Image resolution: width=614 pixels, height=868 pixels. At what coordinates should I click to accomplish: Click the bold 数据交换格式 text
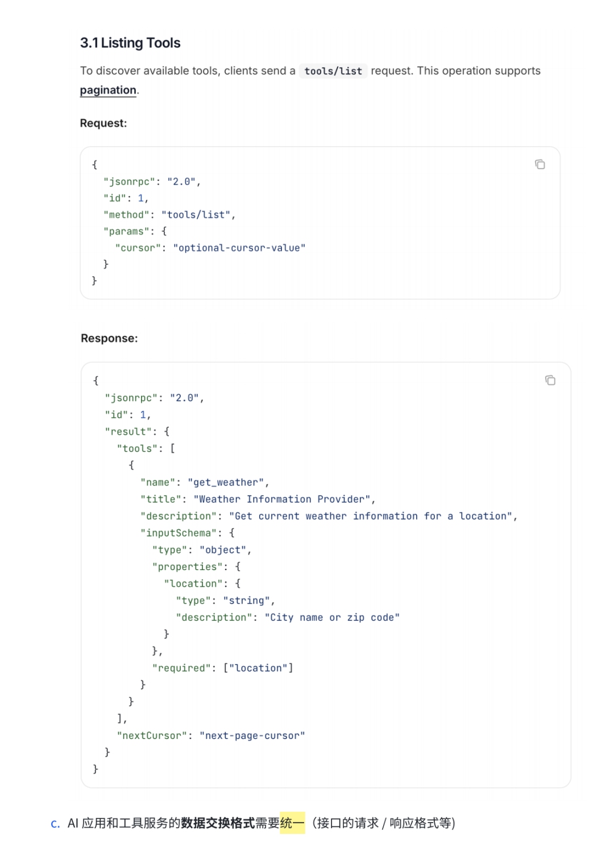[x=218, y=823]
